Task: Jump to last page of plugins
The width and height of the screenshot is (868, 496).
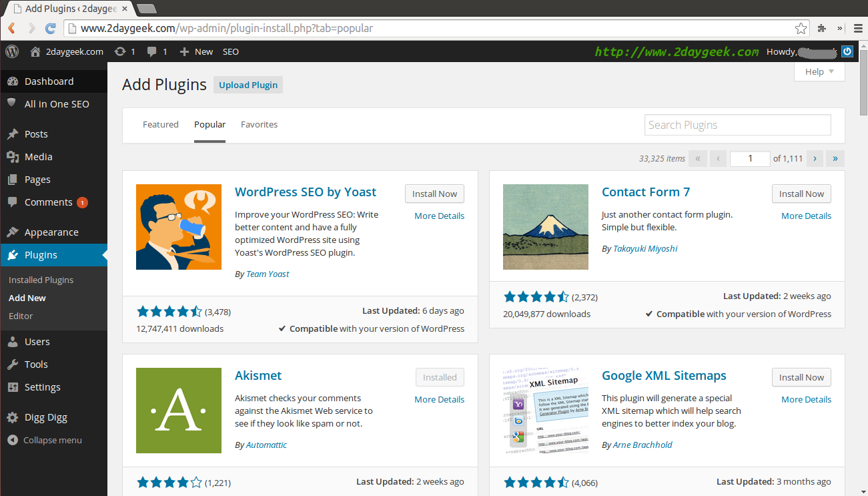Action: [835, 158]
